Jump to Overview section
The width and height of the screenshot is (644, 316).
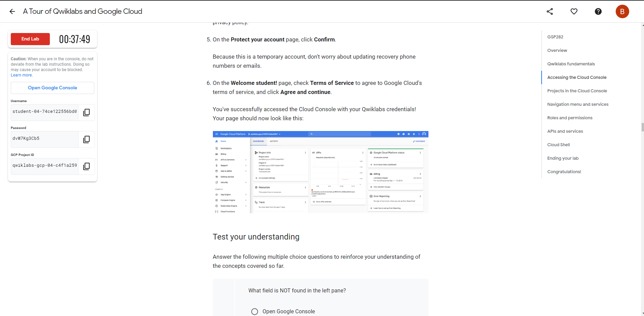557,51
